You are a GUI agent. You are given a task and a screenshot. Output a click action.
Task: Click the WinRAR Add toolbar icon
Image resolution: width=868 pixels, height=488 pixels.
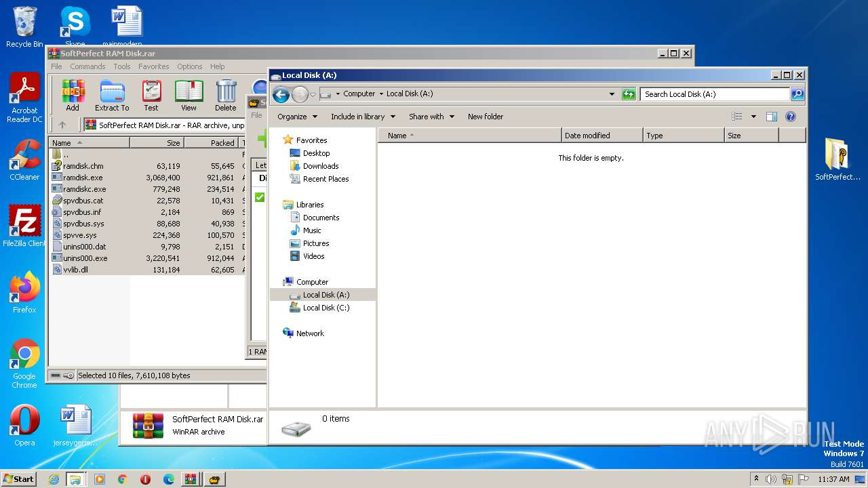(x=73, y=96)
